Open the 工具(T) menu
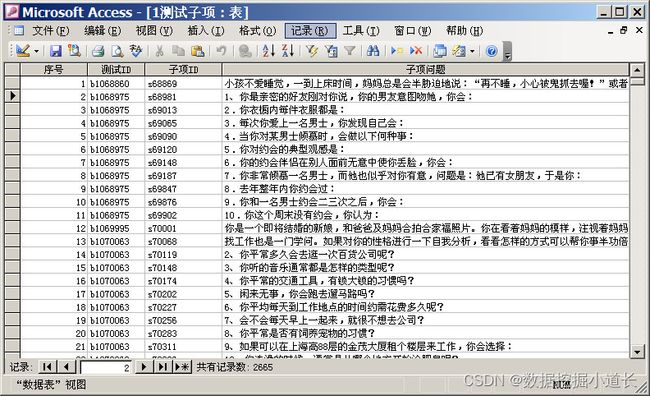This screenshot has height=396, width=650. (x=361, y=31)
